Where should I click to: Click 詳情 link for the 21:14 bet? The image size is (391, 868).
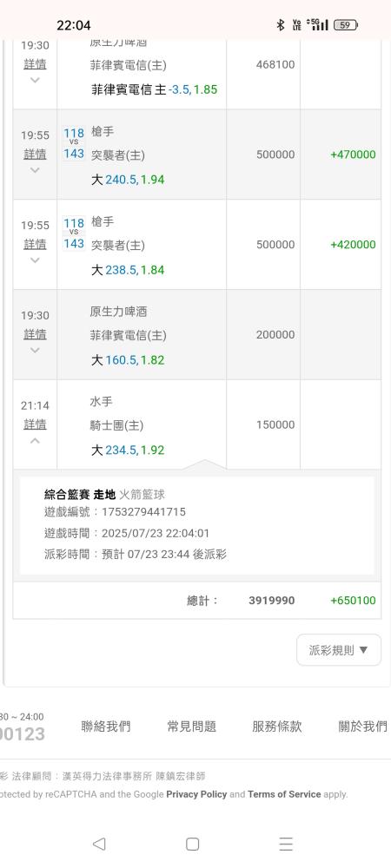coord(35,424)
